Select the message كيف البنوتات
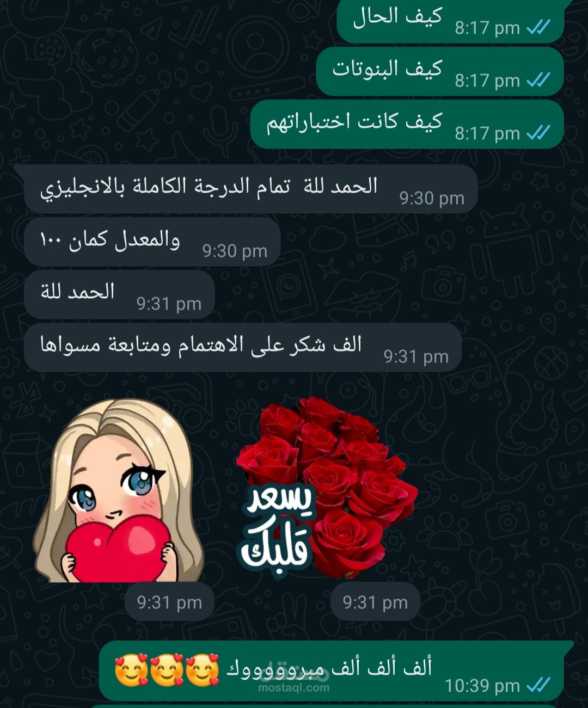Viewport: 588px width, 708px height. coord(439,72)
